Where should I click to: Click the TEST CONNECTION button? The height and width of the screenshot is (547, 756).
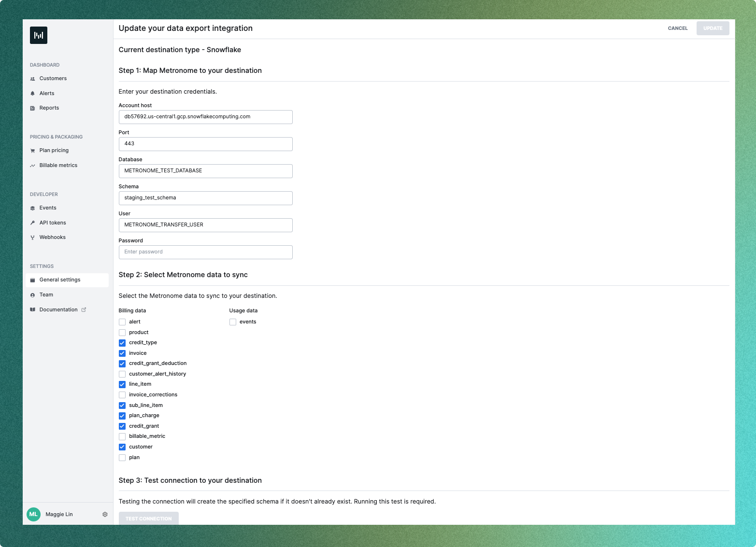point(149,519)
